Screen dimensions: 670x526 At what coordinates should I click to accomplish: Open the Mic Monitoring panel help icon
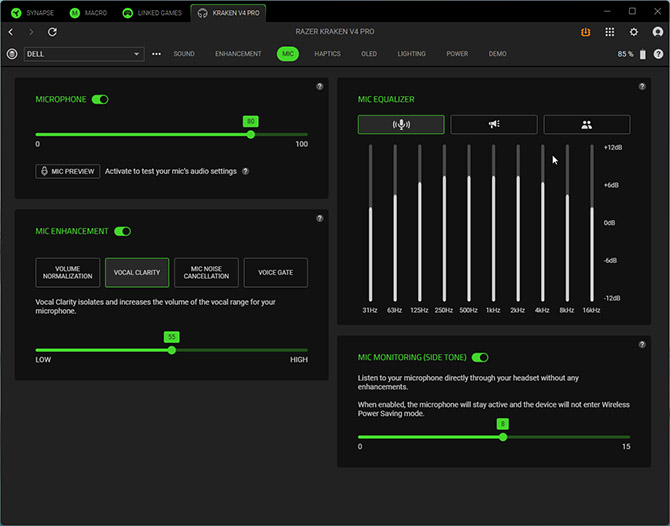coord(642,344)
